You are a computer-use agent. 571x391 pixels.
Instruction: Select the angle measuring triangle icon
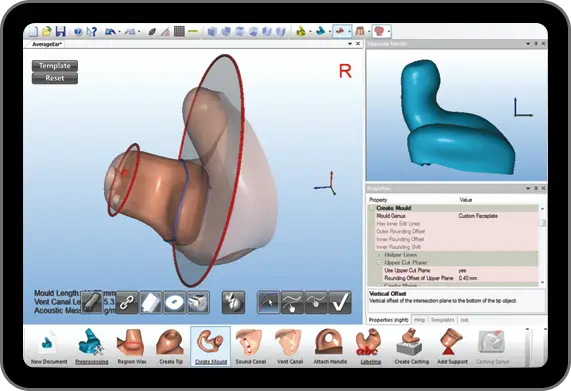click(x=165, y=32)
